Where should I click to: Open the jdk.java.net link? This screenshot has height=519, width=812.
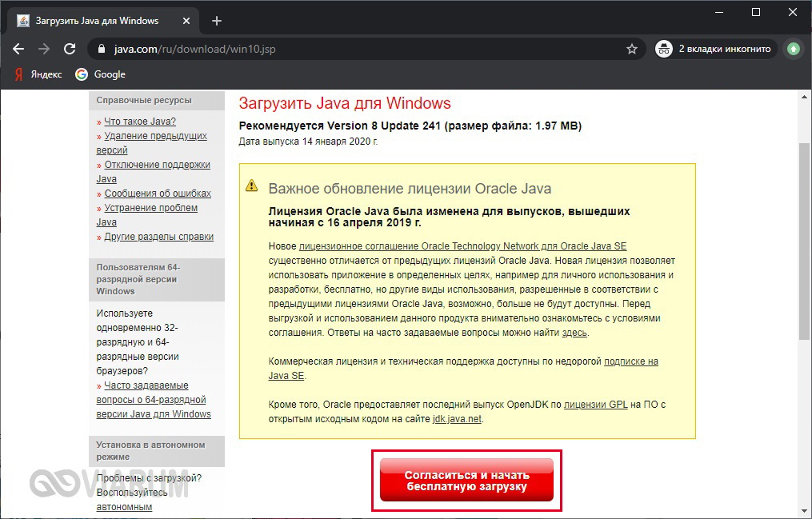(x=457, y=419)
